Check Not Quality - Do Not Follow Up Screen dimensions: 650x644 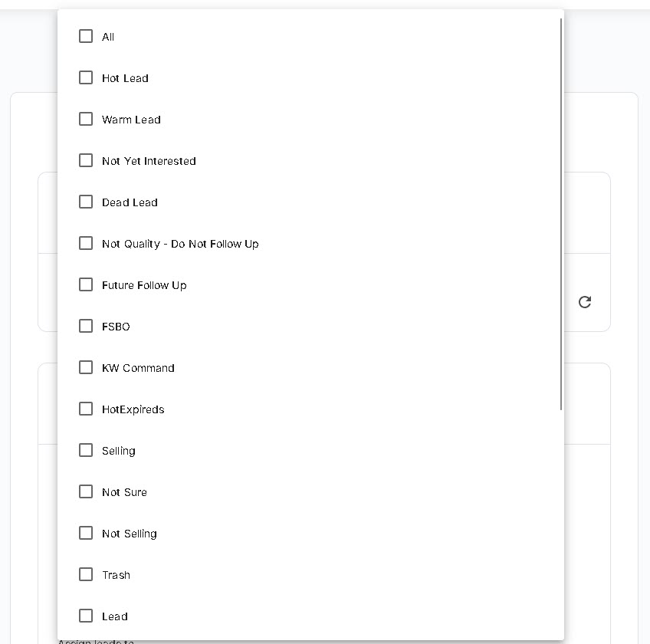86,244
